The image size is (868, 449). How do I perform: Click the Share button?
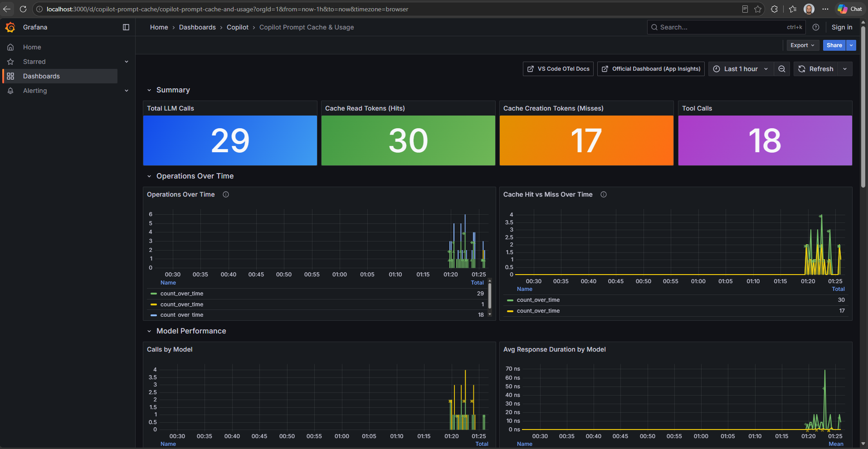click(x=834, y=45)
